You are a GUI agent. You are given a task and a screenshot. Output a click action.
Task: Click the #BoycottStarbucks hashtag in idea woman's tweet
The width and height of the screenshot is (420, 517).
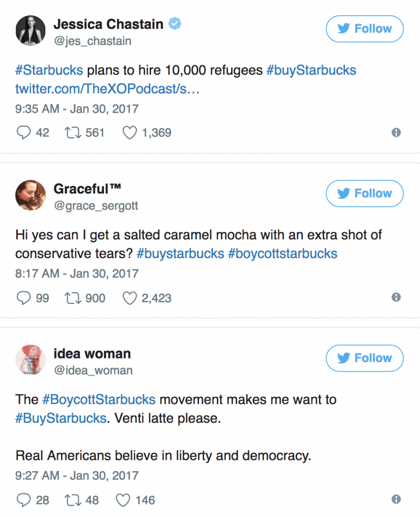click(98, 399)
